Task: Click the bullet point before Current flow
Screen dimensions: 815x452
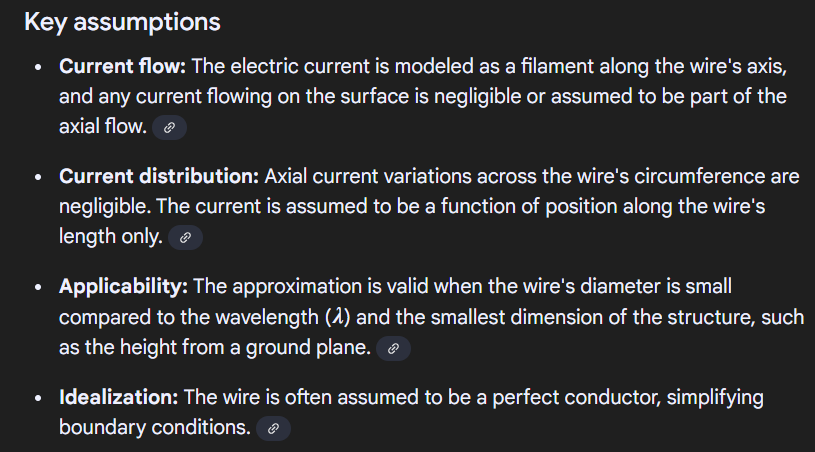Action: coord(37,68)
